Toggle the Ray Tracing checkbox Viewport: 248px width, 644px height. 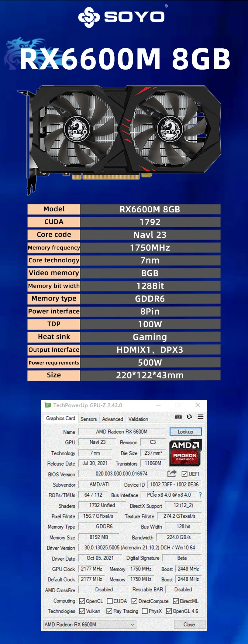pos(109,611)
